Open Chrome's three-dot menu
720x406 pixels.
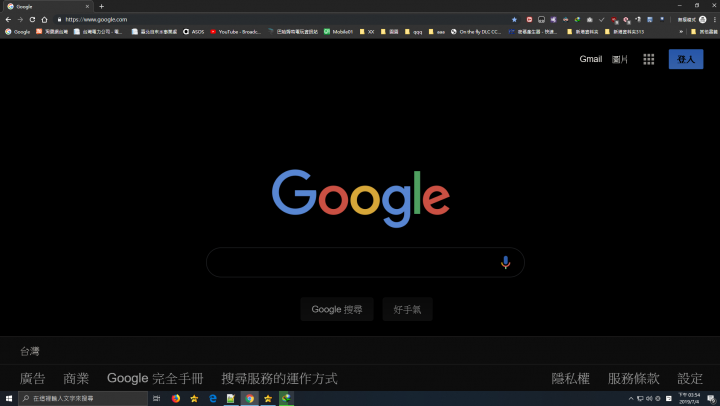click(x=714, y=19)
